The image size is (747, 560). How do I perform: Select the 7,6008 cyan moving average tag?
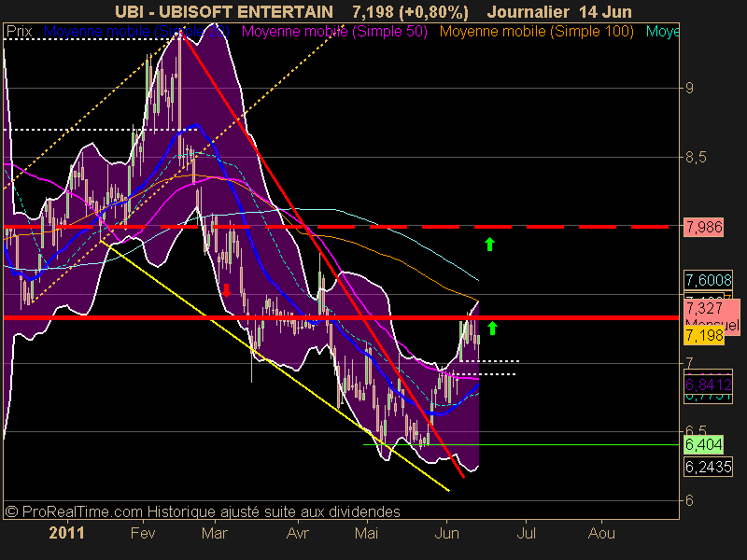click(x=708, y=280)
